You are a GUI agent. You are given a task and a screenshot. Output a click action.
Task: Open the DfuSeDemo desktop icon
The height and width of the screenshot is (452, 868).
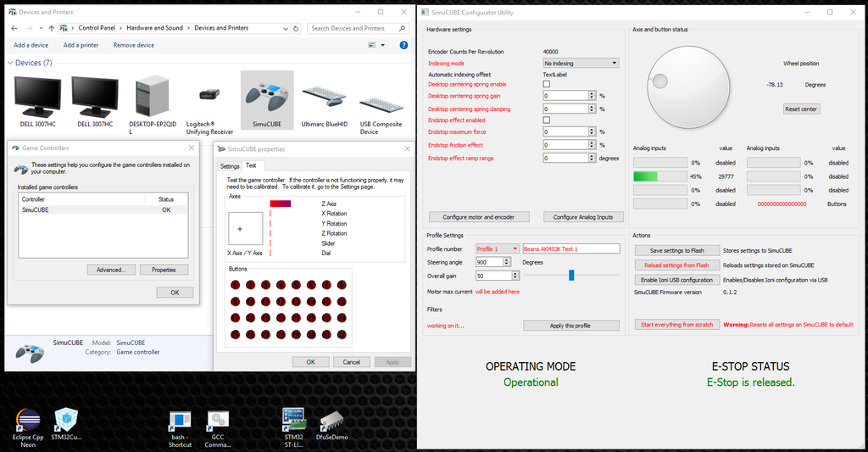[x=332, y=426]
